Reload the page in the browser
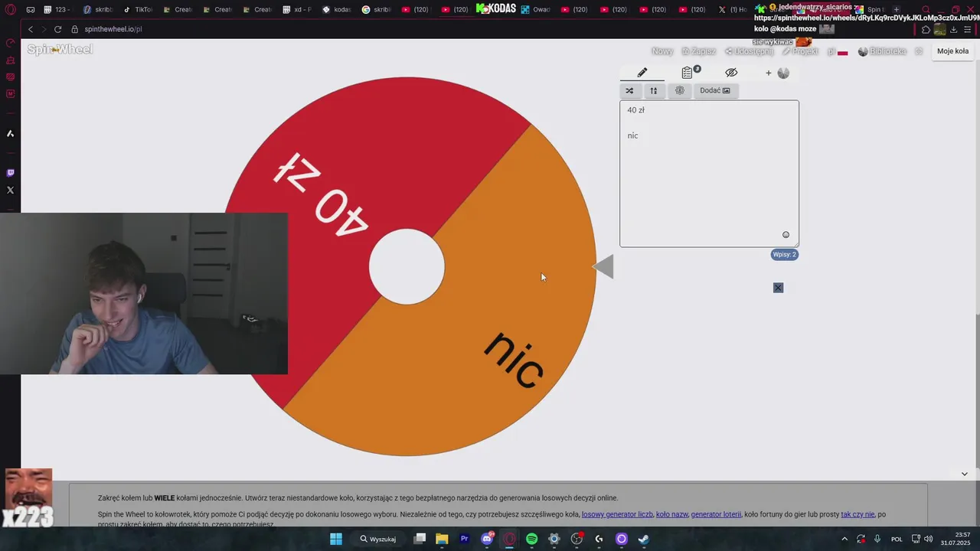980x551 pixels. click(x=57, y=29)
